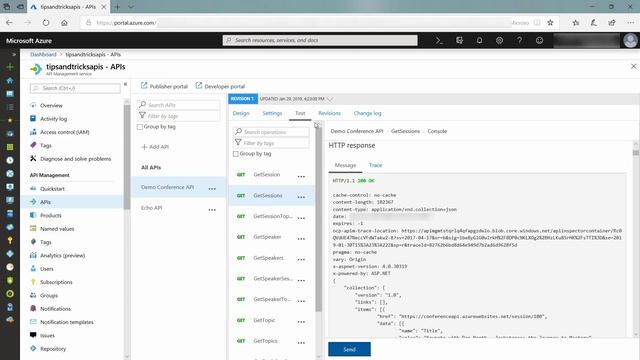Show the Trace response tab
The height and width of the screenshot is (360, 640).
click(376, 165)
